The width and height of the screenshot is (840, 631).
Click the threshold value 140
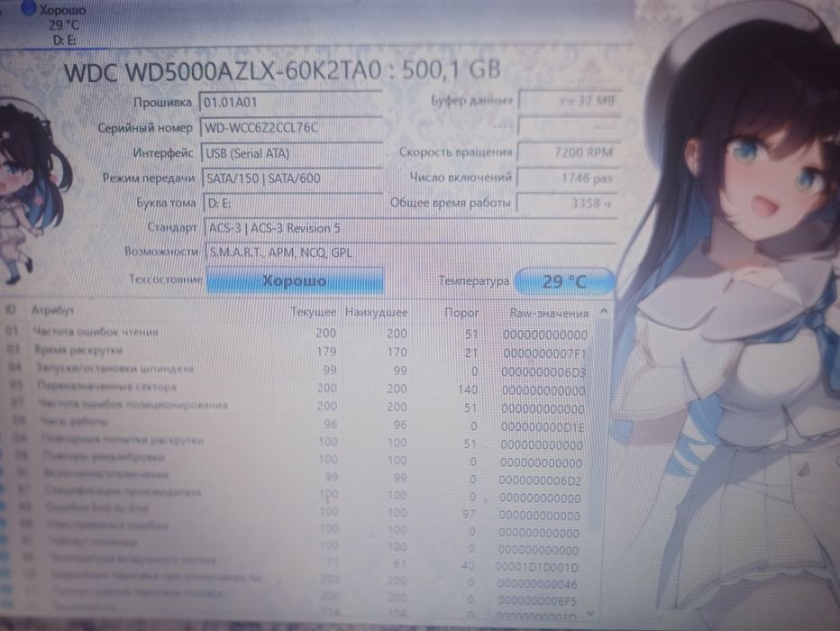tap(468, 389)
